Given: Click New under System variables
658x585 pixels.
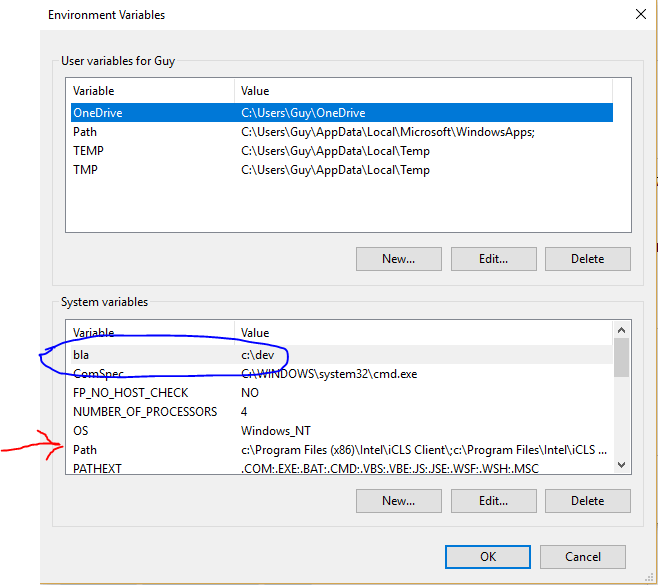Looking at the screenshot, I should 399,501.
